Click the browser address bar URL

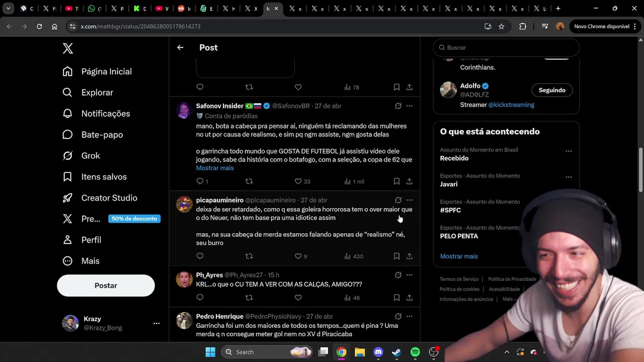140,26
